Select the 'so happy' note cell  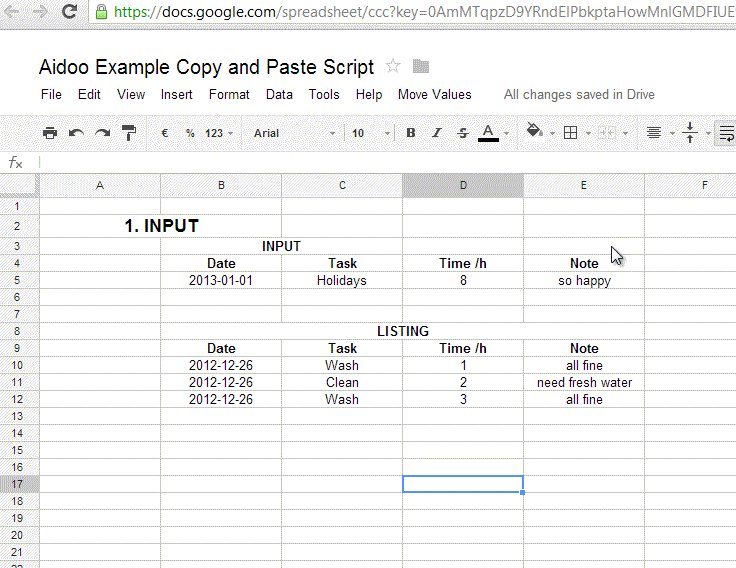584,280
